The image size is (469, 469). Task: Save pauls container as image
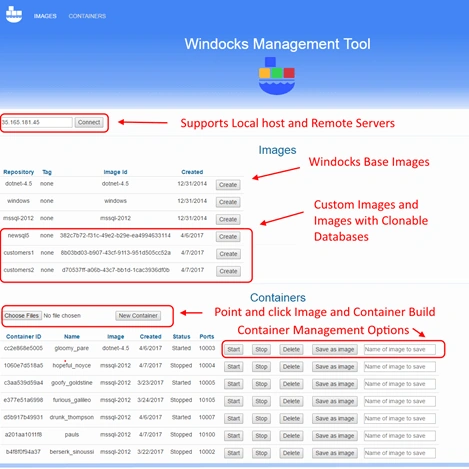pos(335,436)
